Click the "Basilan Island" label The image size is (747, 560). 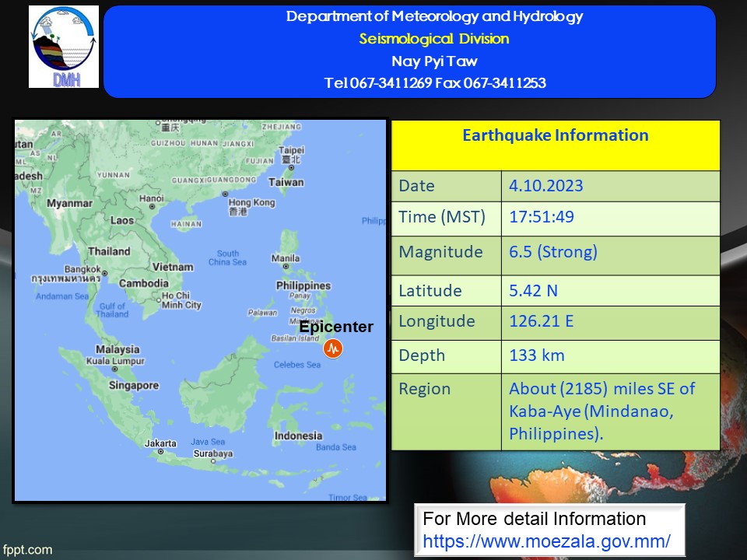click(x=295, y=338)
